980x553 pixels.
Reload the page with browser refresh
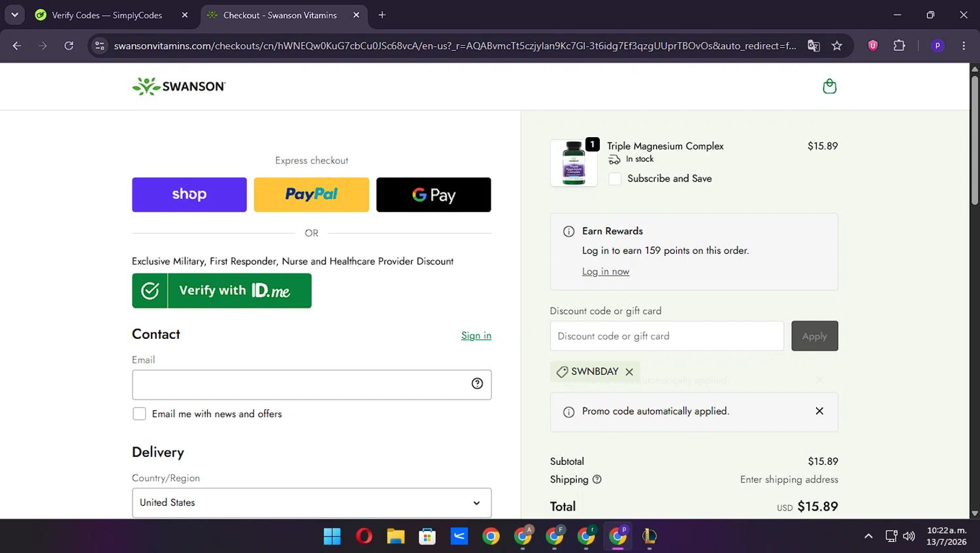[69, 46]
